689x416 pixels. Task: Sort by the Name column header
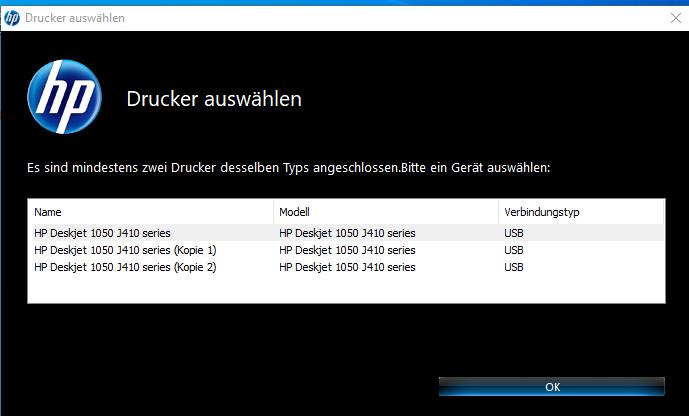click(151, 212)
